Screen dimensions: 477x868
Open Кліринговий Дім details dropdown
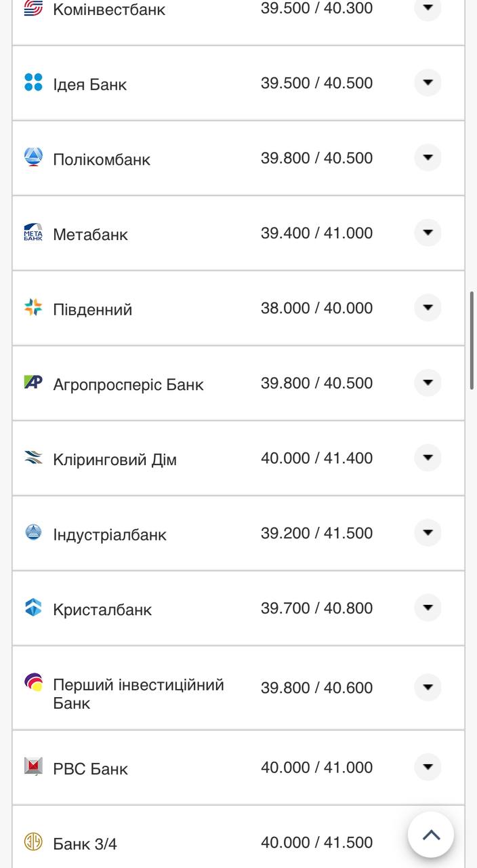click(428, 458)
